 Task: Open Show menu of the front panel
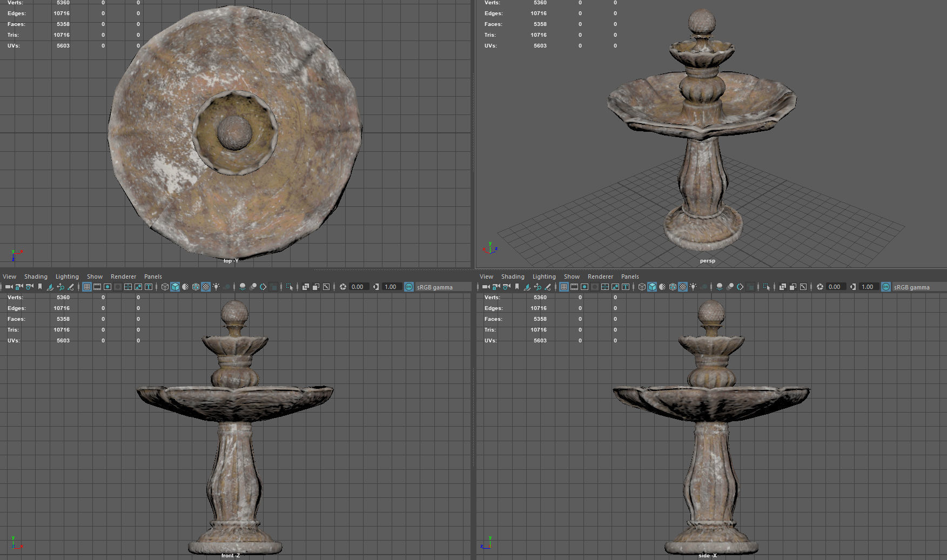(95, 276)
